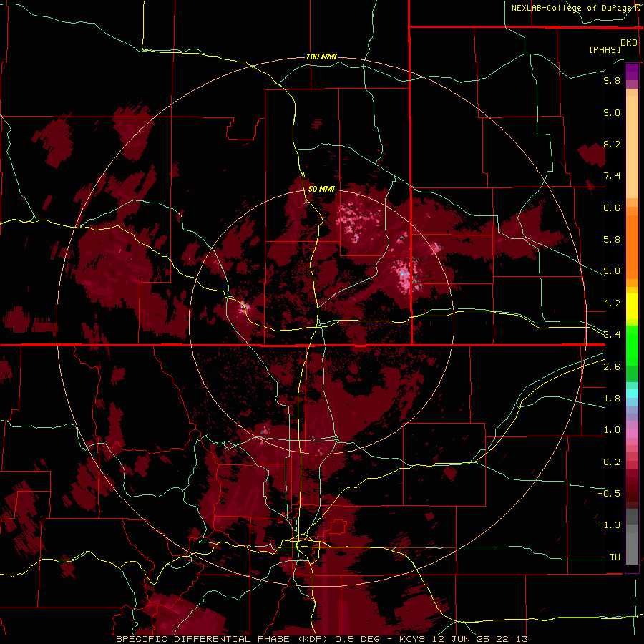This screenshot has height=644, width=644.
Task: Click the 1.8 scale value
Action: (x=612, y=399)
